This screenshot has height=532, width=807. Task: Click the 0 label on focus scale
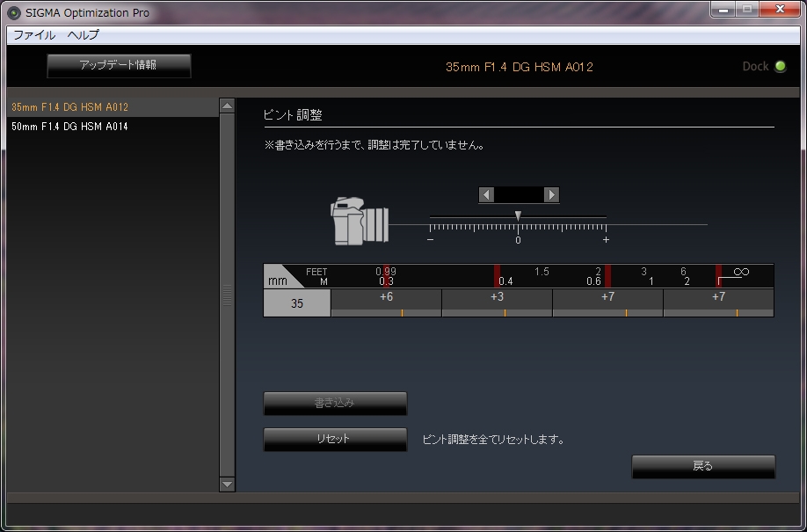518,241
